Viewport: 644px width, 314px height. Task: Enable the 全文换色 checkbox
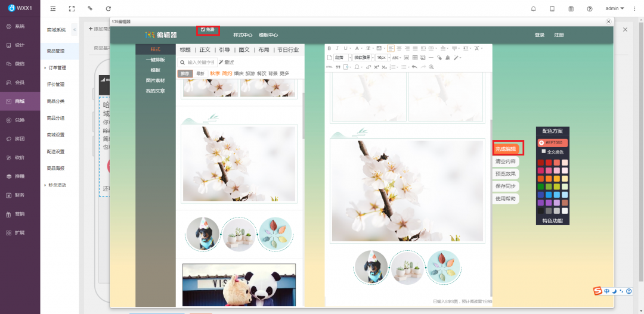click(543, 151)
